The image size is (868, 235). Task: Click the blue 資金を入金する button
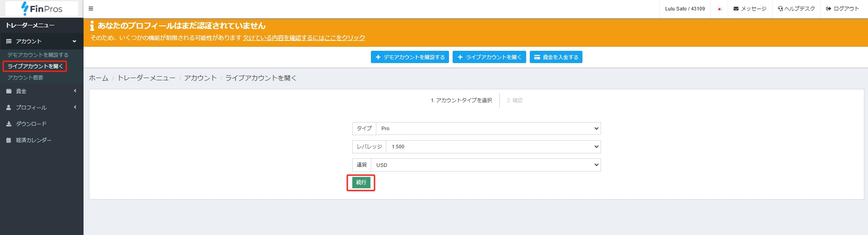point(556,57)
